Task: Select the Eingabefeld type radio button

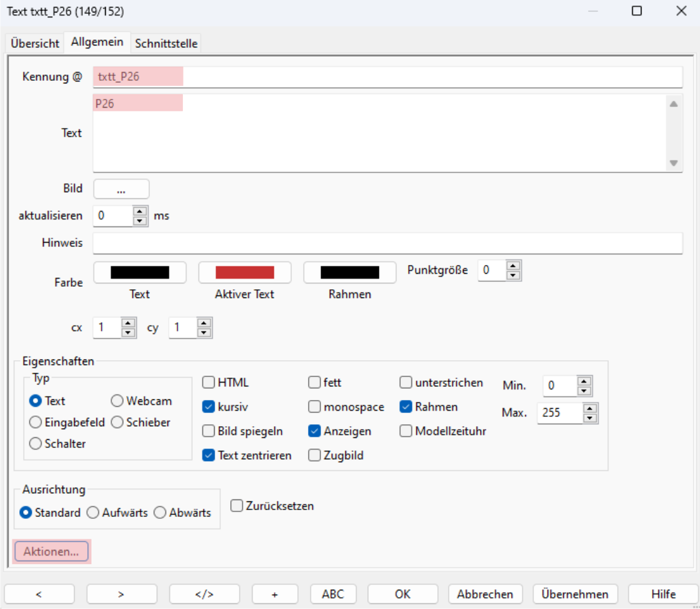Action: click(x=36, y=422)
